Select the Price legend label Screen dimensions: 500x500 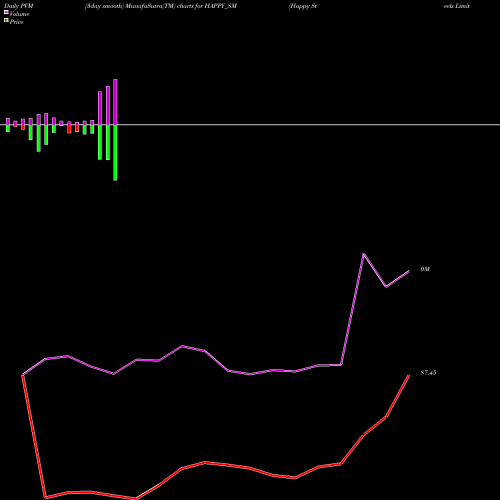pos(16,22)
